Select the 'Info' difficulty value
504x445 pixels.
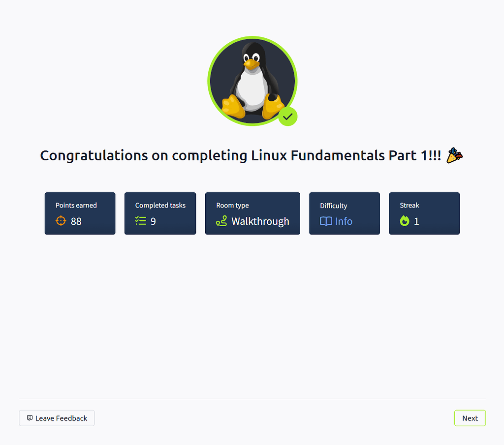click(x=344, y=221)
